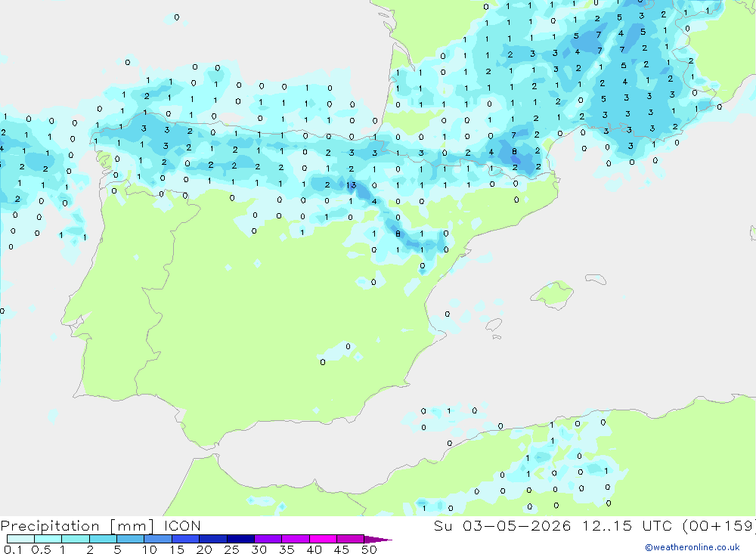The width and height of the screenshot is (756, 554).
Task: Click the "13" precipitation value on the map
Action: tap(351, 185)
